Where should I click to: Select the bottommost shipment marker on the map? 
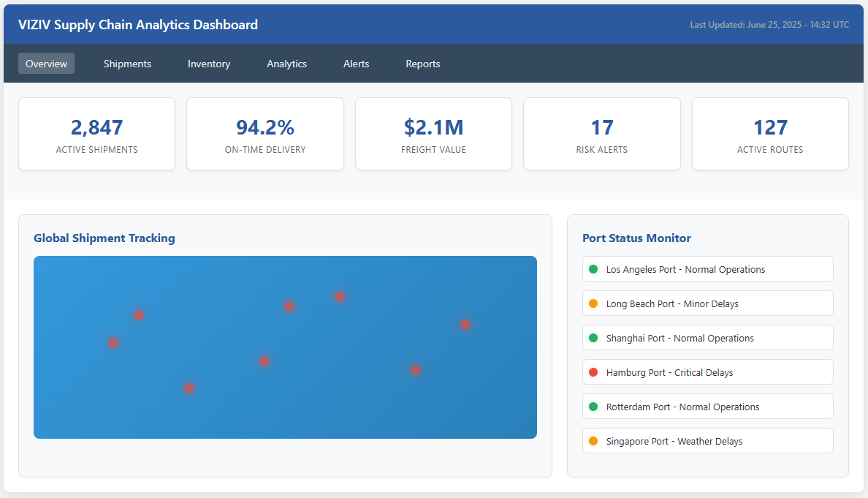click(189, 388)
